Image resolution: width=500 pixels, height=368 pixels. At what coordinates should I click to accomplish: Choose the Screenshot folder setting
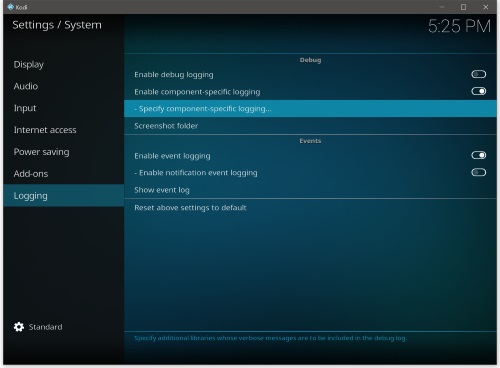[x=310, y=126]
